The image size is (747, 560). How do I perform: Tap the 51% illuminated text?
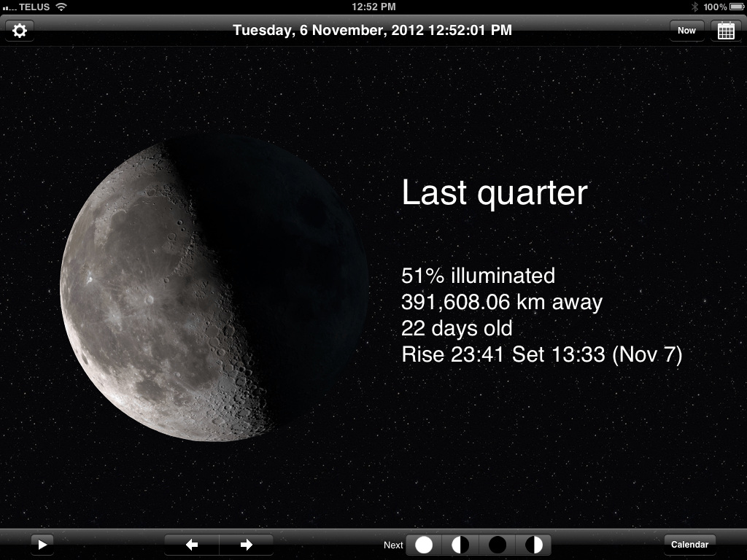click(x=478, y=276)
